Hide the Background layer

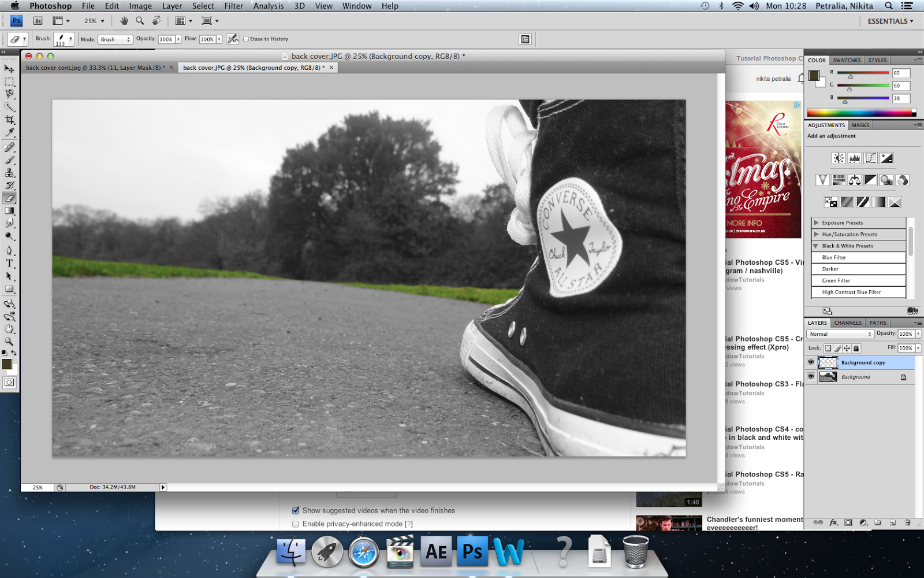pos(811,376)
